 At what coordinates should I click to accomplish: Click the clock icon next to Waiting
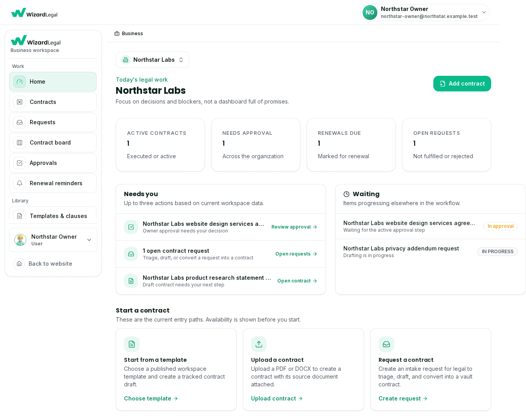(346, 194)
